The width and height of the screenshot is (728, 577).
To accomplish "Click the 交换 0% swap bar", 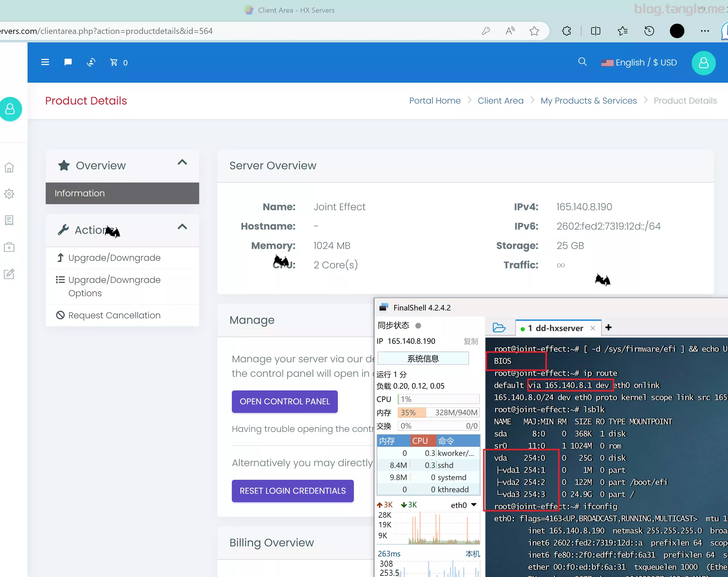I will (x=439, y=426).
